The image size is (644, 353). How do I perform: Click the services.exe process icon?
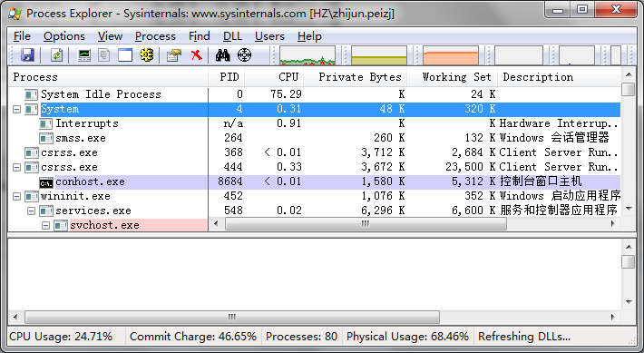coord(46,211)
